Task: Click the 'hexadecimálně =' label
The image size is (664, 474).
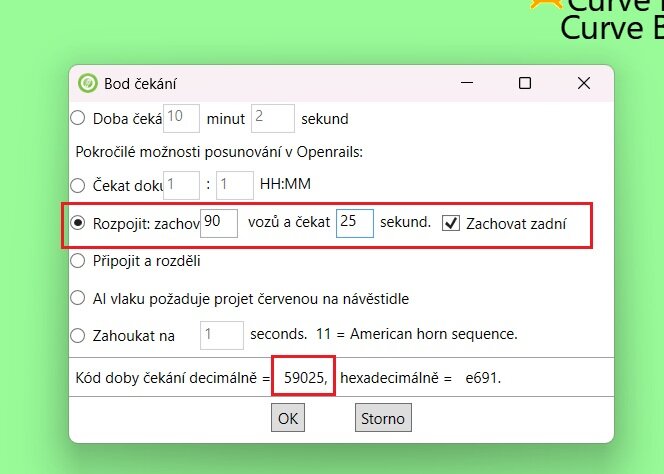Action: [x=396, y=377]
